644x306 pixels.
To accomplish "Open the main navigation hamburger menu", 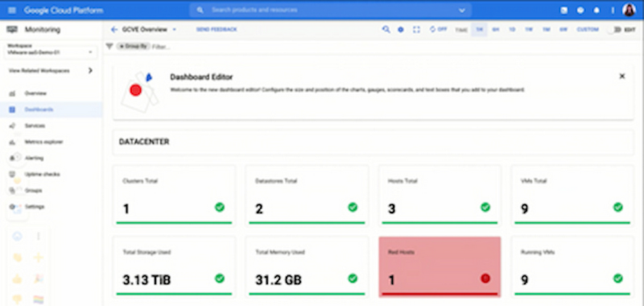I will pyautogui.click(x=12, y=10).
